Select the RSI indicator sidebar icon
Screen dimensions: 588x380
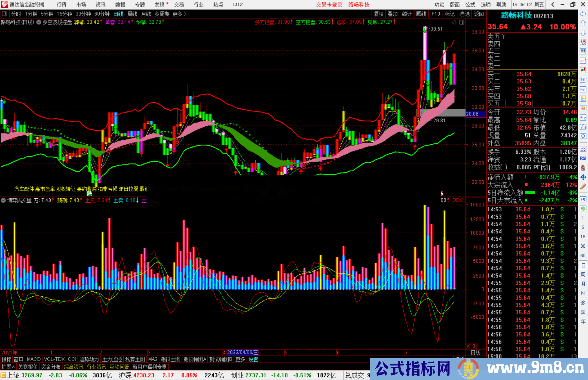click(583, 158)
